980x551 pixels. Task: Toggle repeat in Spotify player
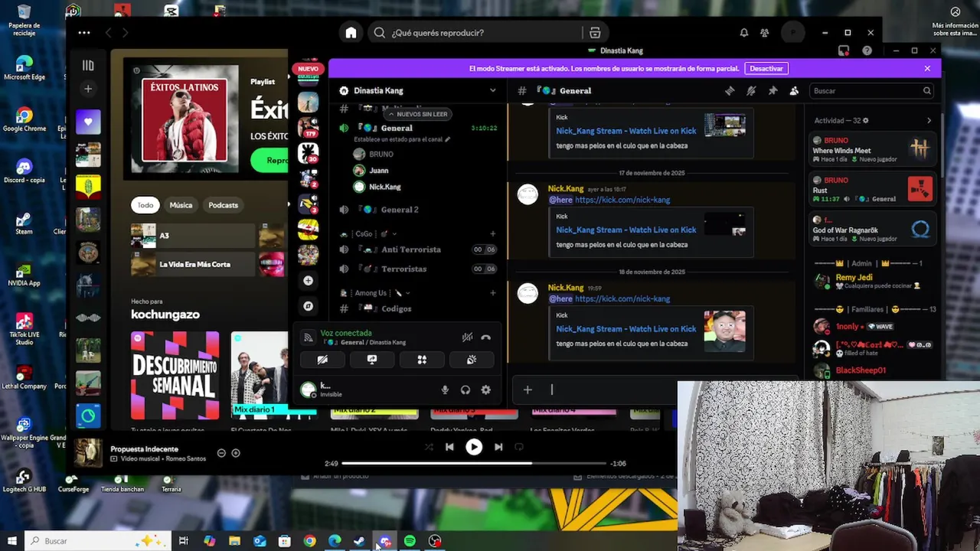pos(519,447)
